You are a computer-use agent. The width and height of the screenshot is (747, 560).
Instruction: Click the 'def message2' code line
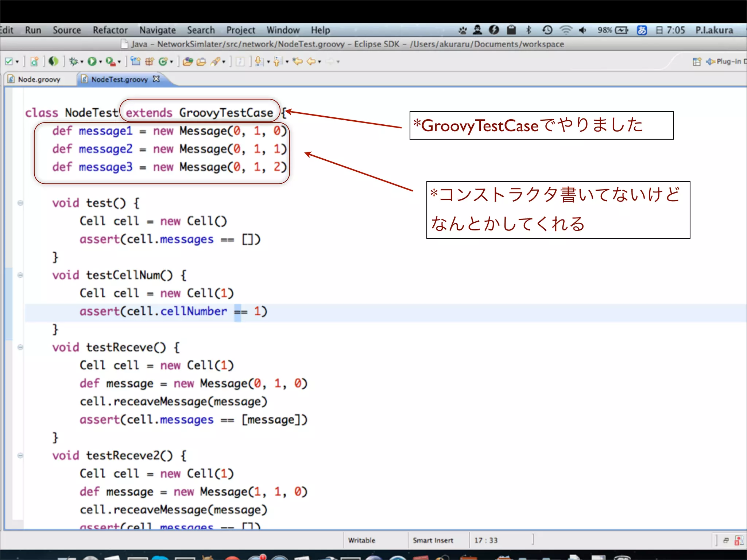[x=169, y=149]
